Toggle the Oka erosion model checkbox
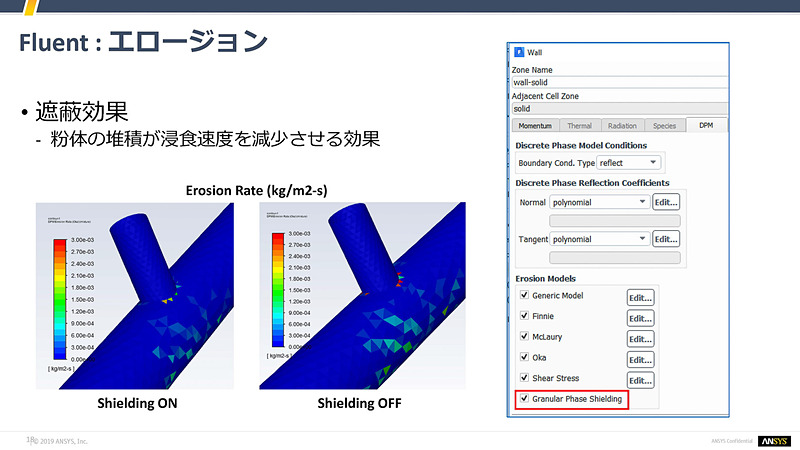Viewport: 800px width, 450px height. pos(524,357)
